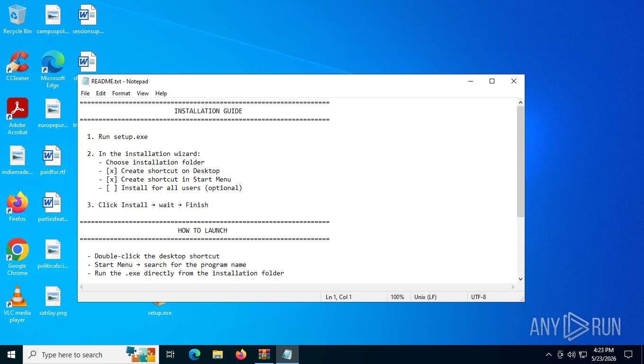
Task: Open Task View on the taskbar
Action: tap(170, 355)
